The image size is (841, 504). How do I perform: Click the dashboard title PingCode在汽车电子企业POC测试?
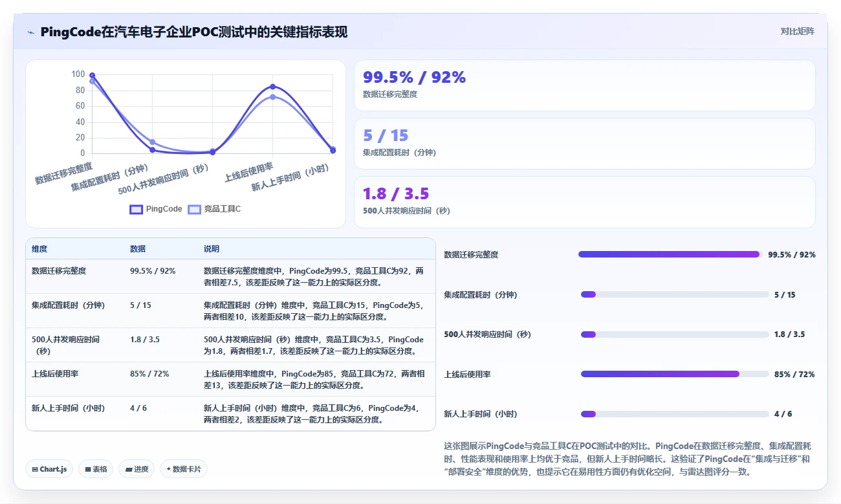194,32
